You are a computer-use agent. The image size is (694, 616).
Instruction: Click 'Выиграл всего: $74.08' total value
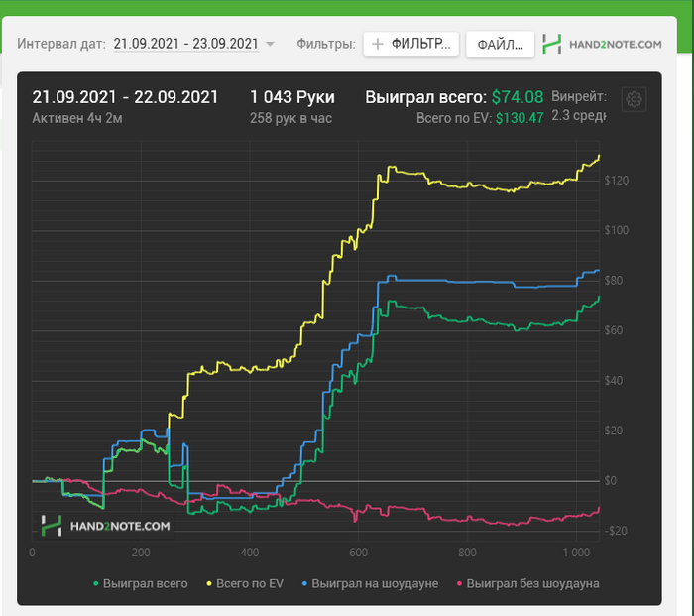(454, 97)
